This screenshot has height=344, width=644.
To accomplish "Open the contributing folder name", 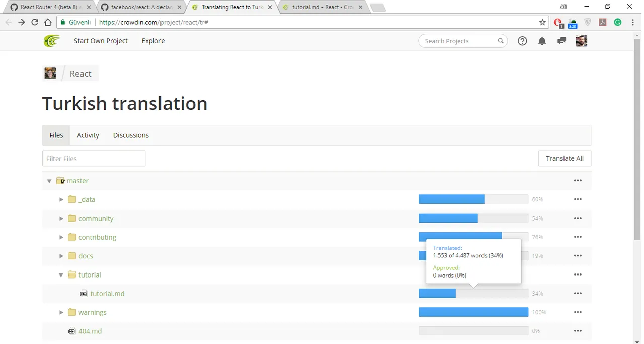I will pos(97,237).
